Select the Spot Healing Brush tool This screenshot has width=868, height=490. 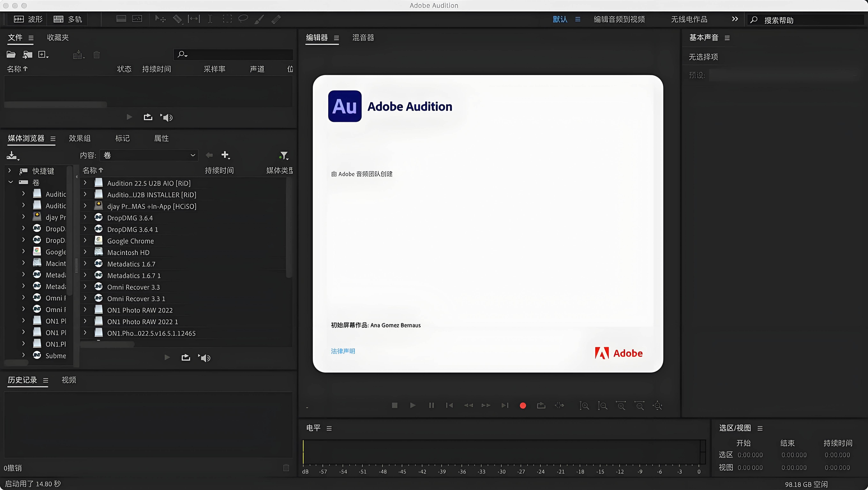click(276, 19)
